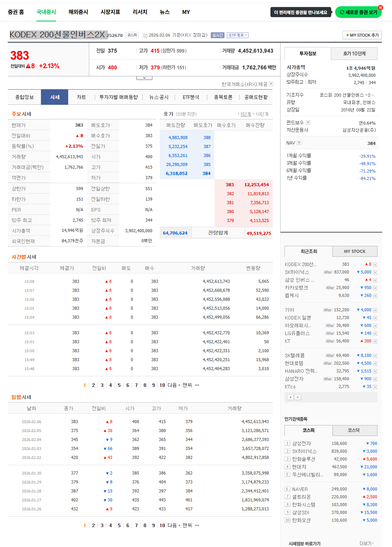Switch to the MY STOCK tab
The image size is (392, 547).
tap(355, 251)
